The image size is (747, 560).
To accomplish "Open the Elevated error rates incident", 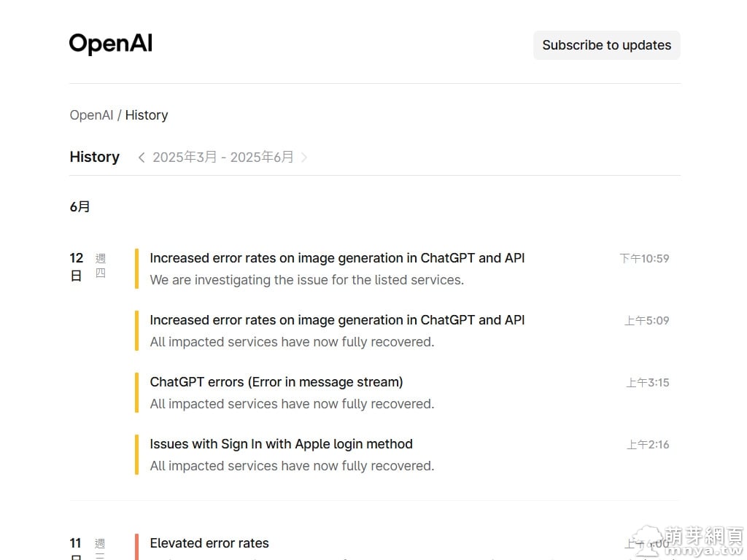I will pyautogui.click(x=209, y=543).
